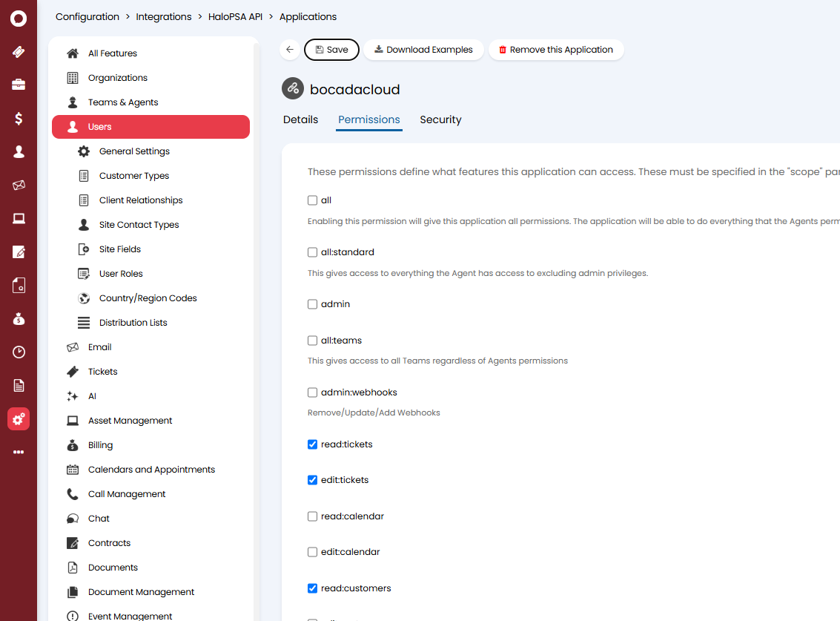Select the dollar Billing icon in the leftmost bar

[x=19, y=118]
